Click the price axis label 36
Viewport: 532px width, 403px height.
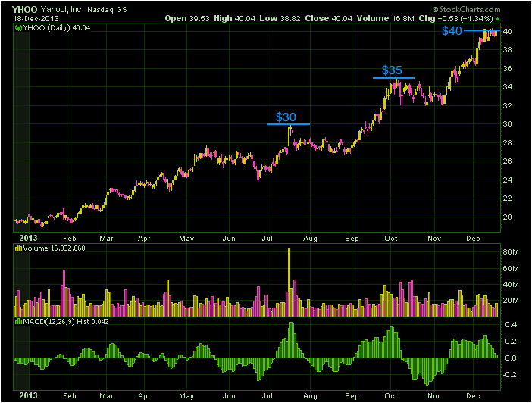[507, 68]
